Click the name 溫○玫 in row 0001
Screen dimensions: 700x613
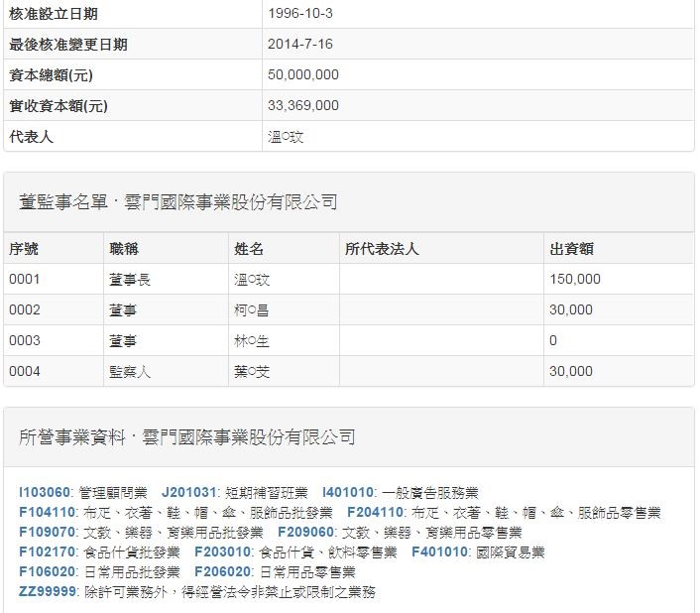252,279
